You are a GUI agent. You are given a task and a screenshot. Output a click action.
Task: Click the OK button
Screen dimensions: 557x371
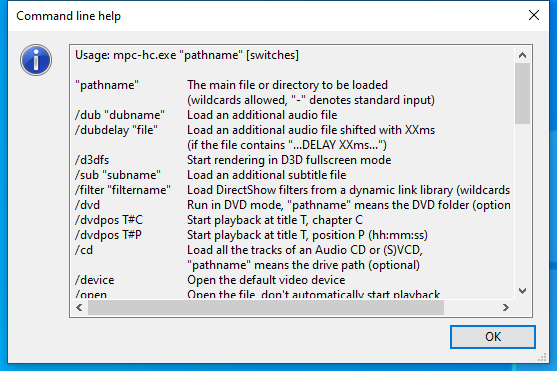[493, 337]
